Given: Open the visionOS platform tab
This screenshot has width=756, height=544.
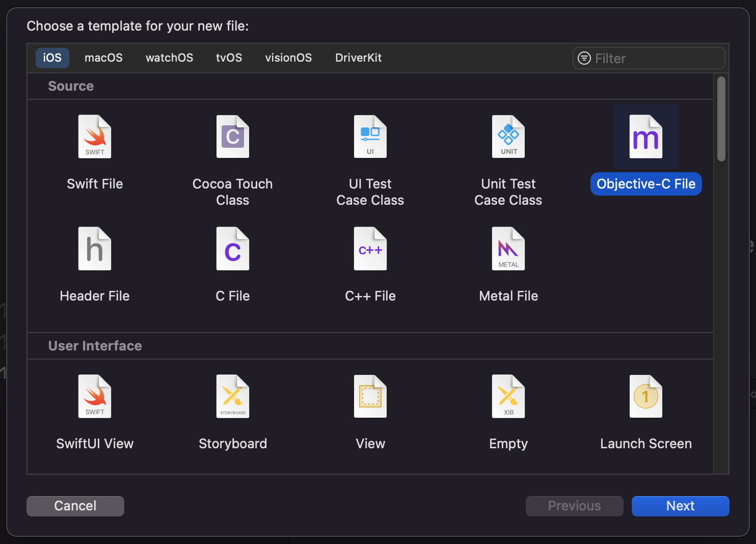Looking at the screenshot, I should [288, 58].
